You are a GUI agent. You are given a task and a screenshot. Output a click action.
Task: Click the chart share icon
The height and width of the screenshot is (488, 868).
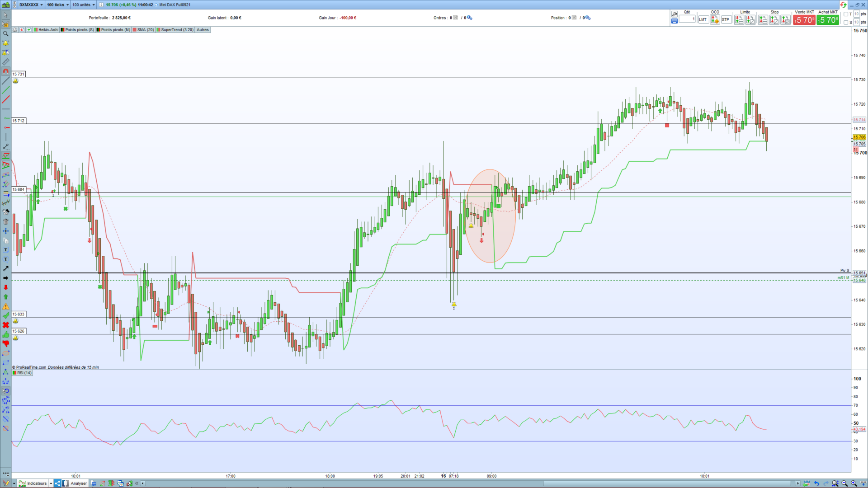pos(57,483)
